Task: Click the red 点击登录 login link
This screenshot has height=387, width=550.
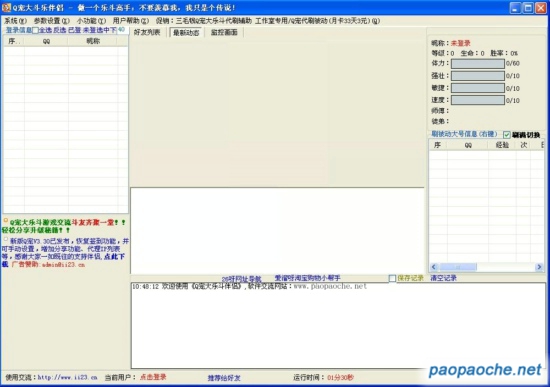Action: click(x=153, y=377)
